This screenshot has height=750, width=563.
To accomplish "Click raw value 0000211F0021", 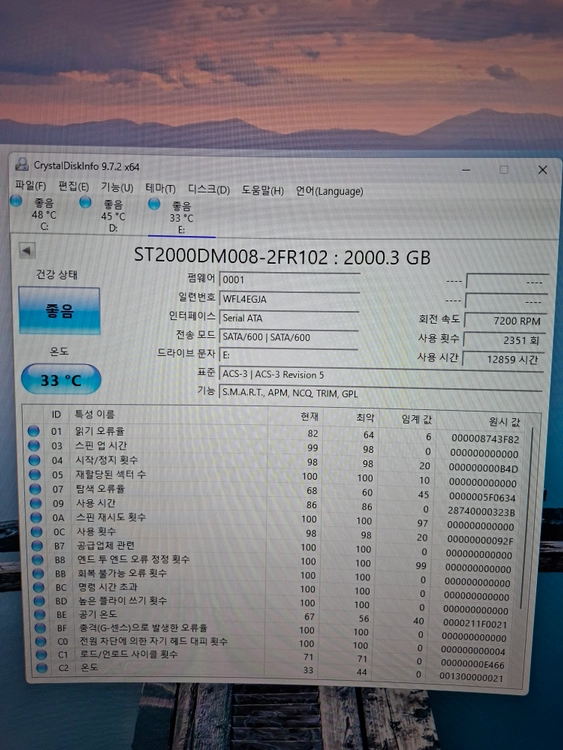I will pos(475,624).
